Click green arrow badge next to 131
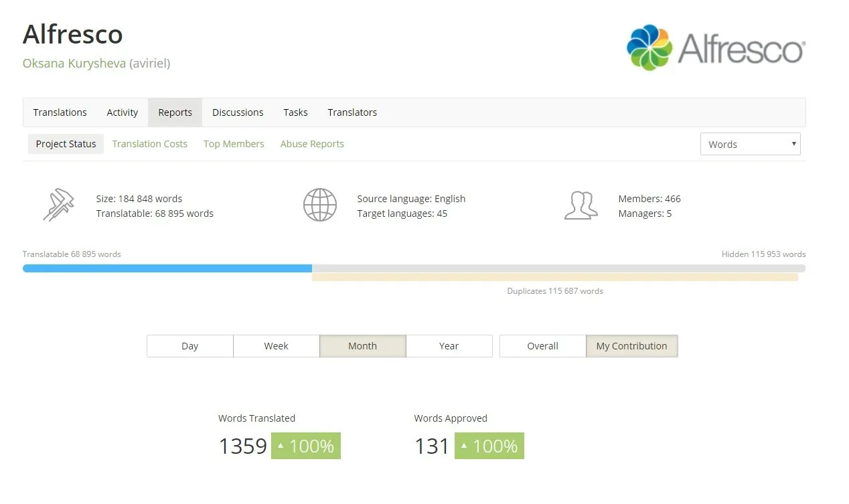 [x=489, y=446]
